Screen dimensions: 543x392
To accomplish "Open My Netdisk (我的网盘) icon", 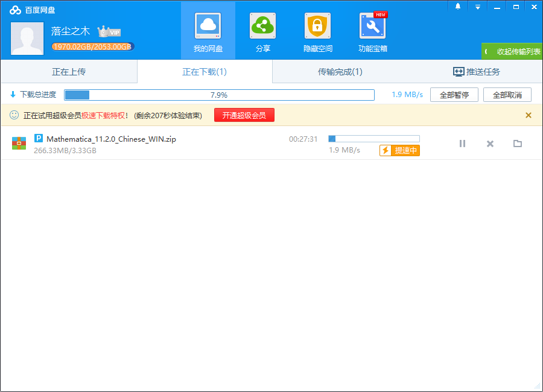I will click(x=208, y=26).
